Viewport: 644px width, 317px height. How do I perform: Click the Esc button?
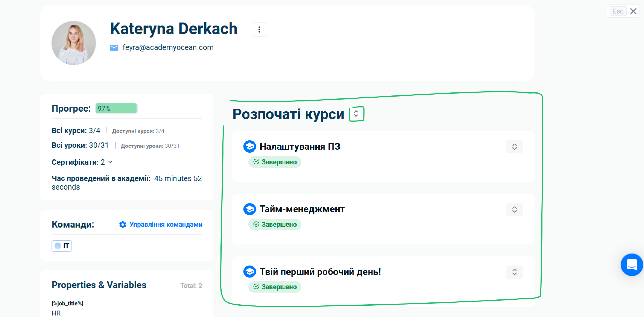tap(618, 11)
